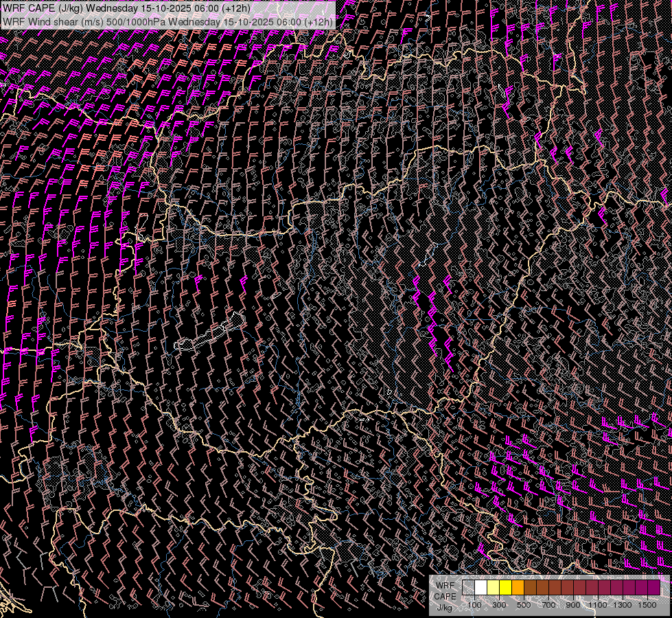
Task: Select the 900 tick label in legend
Action: pyautogui.click(x=573, y=605)
